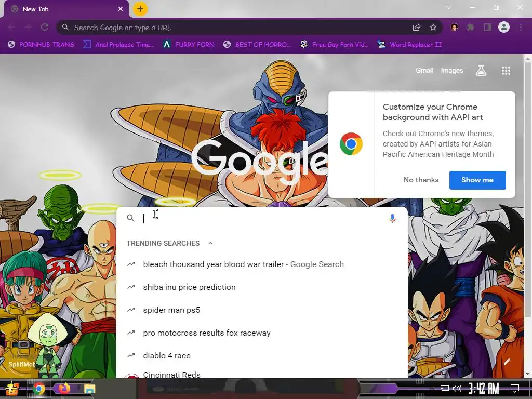Screen dimensions: 532x399
Task: Click the Chrome logo in the promo card
Action: pyautogui.click(x=351, y=144)
